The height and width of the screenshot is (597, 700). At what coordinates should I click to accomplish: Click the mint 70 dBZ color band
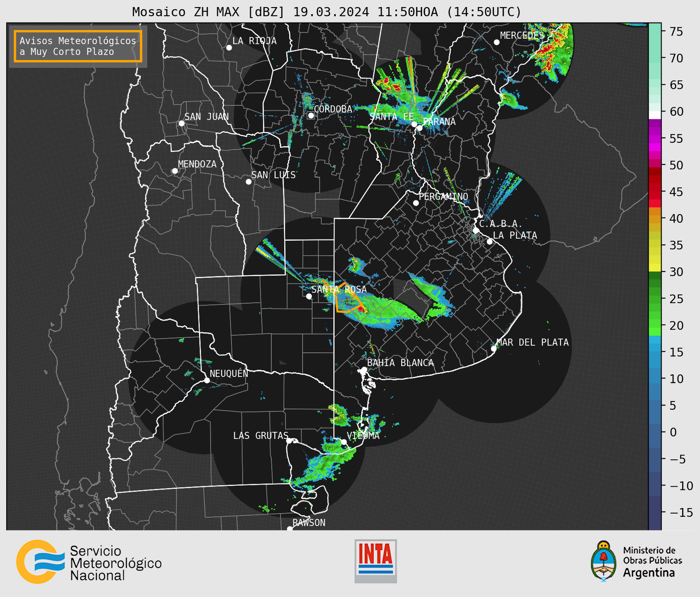(654, 59)
